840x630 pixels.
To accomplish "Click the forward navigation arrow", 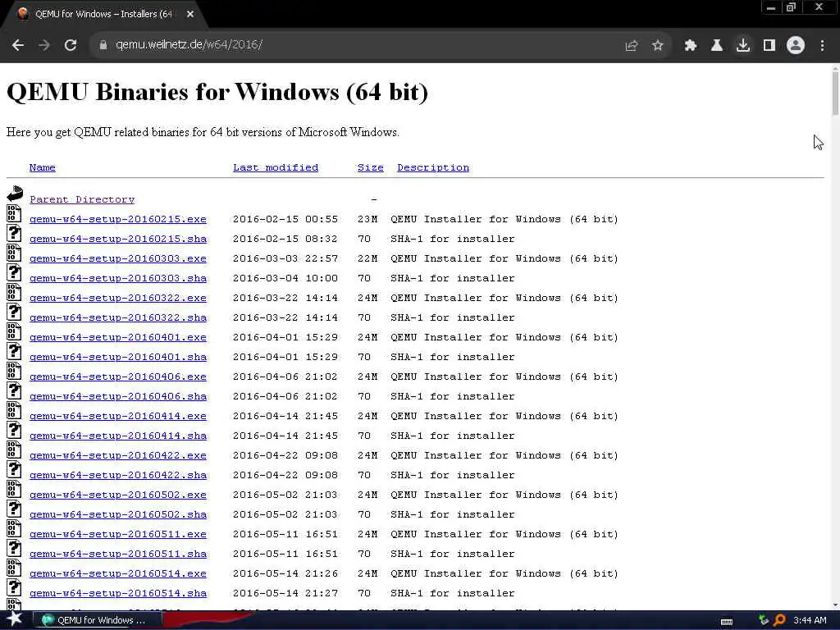I will click(x=44, y=45).
